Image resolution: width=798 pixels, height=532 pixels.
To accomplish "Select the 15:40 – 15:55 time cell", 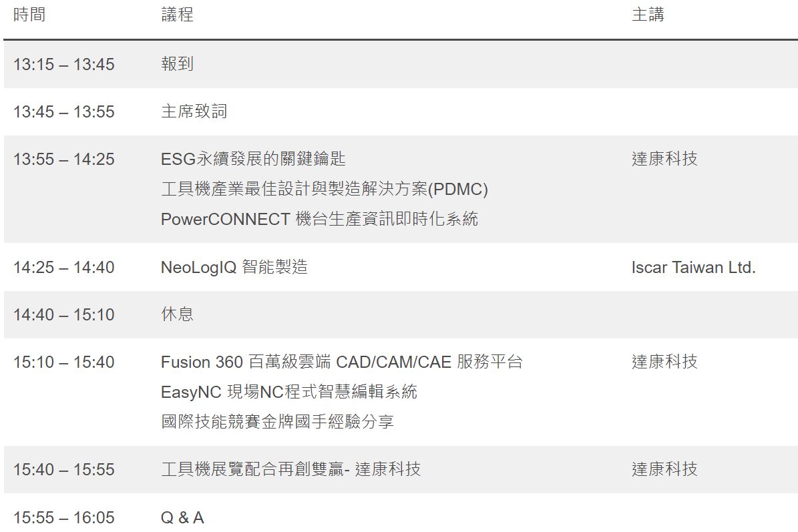I will click(x=63, y=469).
